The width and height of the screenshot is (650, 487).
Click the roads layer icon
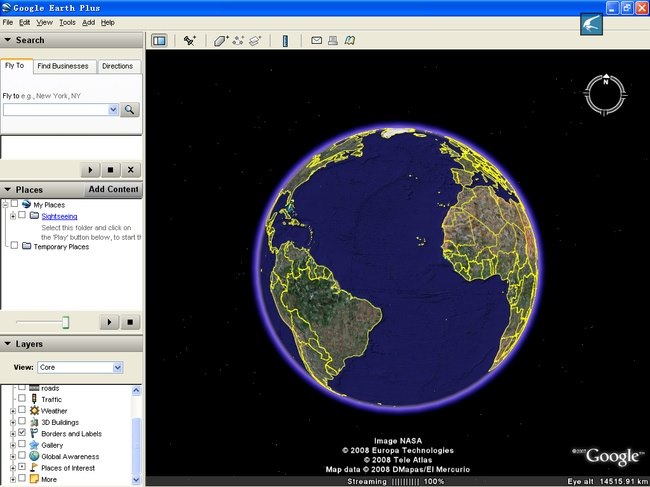click(34, 388)
